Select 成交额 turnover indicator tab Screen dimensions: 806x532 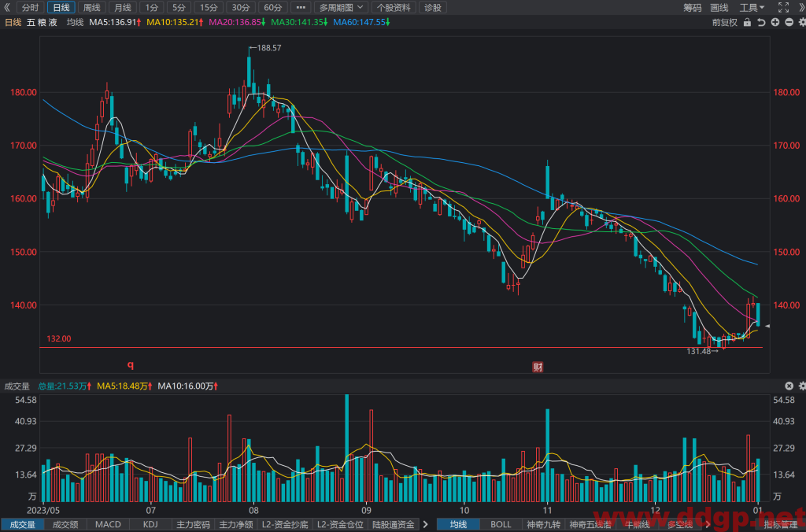pyautogui.click(x=65, y=525)
